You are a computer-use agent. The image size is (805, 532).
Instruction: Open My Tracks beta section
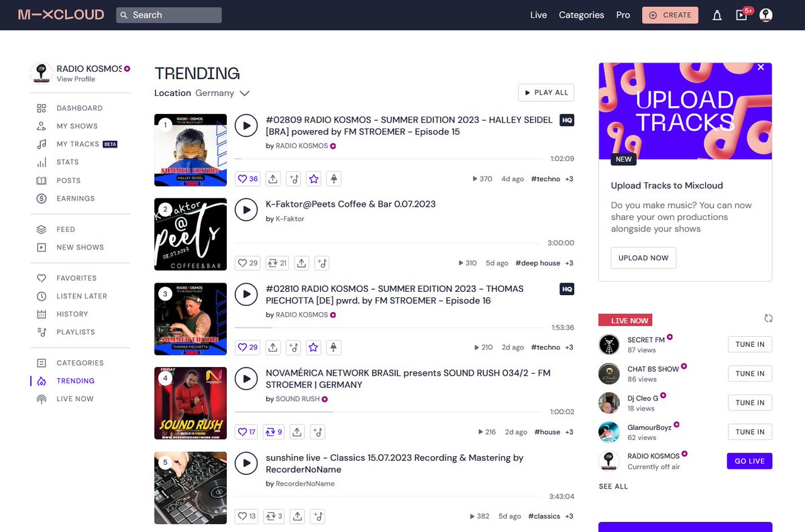77,144
